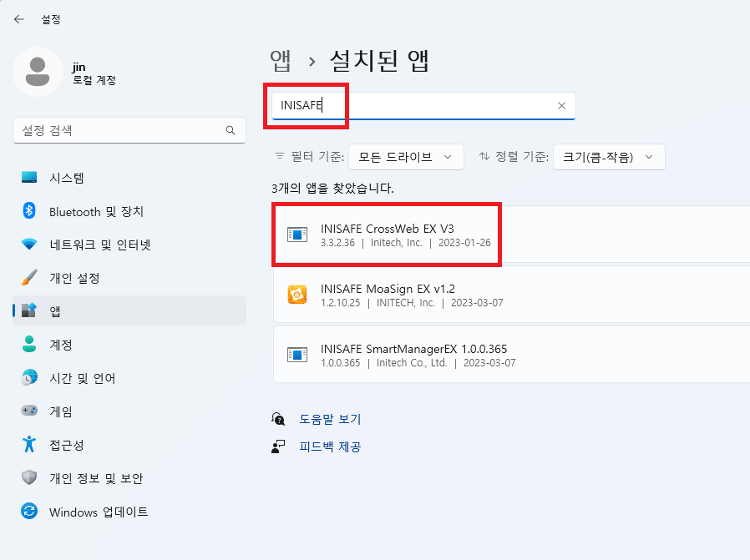Select INISAFE MoaSign EX v1.2 entry
Viewport: 750px width, 560px height.
click(x=401, y=295)
